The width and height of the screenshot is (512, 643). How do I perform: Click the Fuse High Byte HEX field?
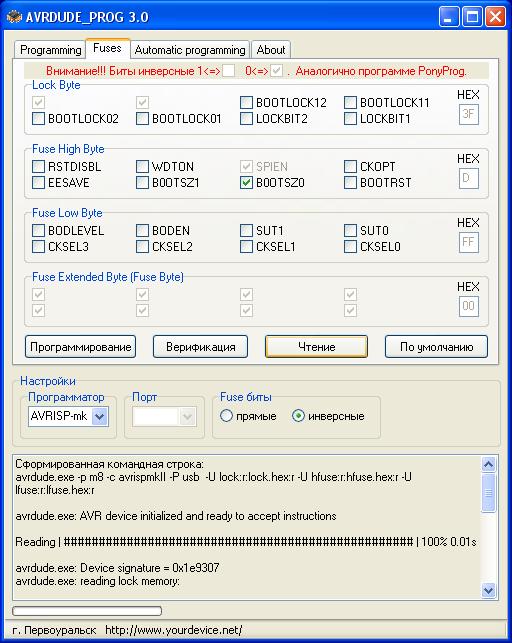click(x=469, y=178)
